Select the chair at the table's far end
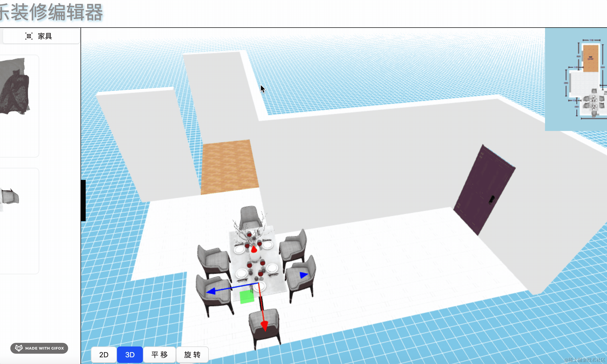This screenshot has width=607, height=364. tap(250, 217)
